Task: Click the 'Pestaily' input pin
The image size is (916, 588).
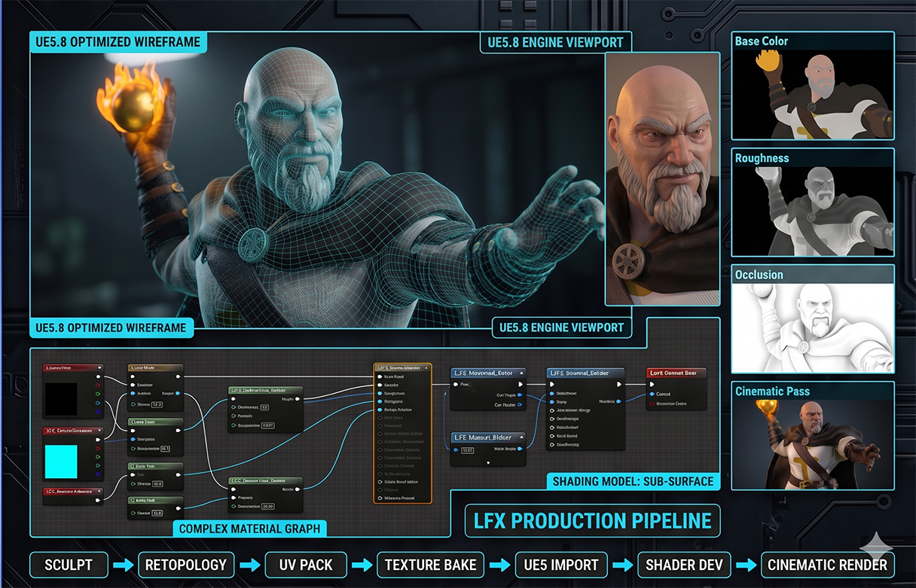Action: (x=234, y=416)
